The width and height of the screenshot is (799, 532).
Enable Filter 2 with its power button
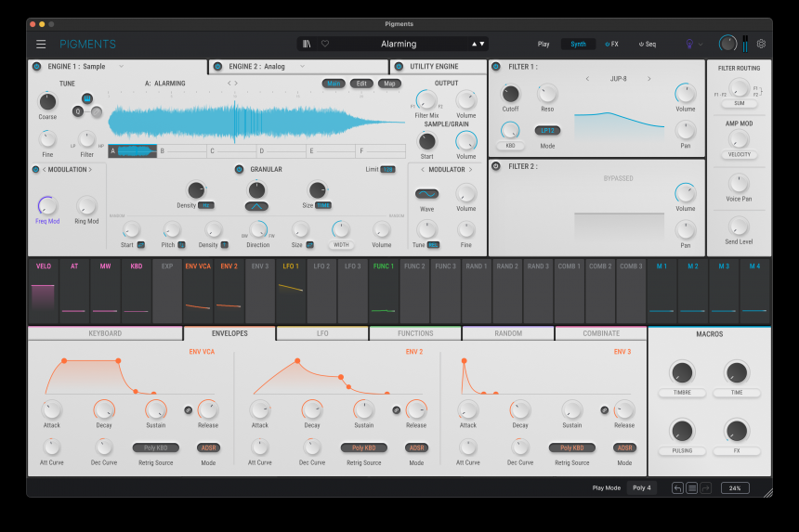click(495, 166)
